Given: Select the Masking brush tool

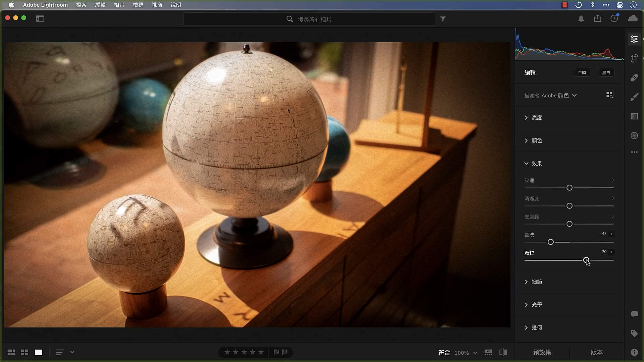Looking at the screenshot, I should click(634, 97).
